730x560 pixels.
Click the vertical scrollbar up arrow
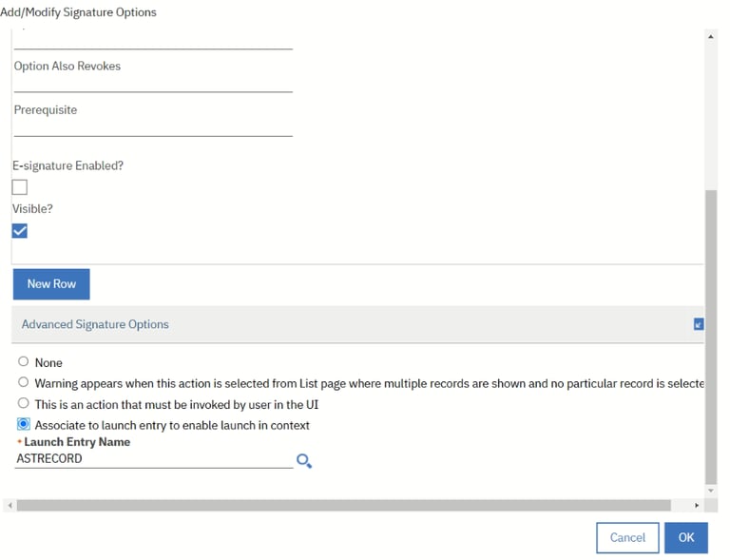click(x=710, y=36)
